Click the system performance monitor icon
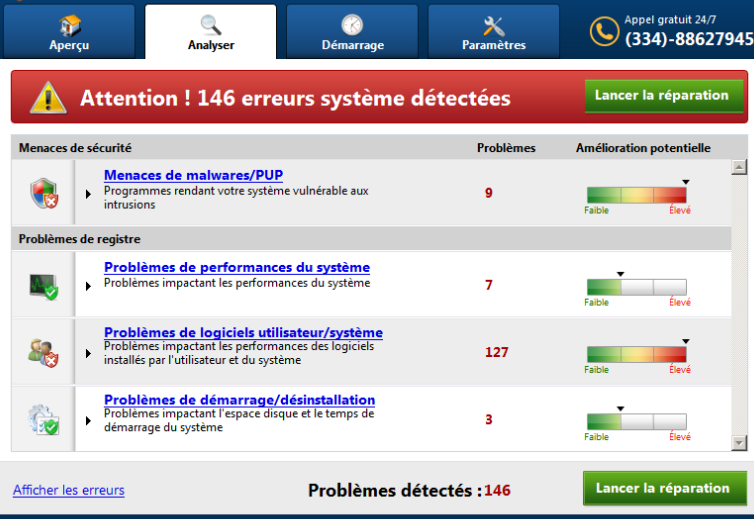The height and width of the screenshot is (519, 755). tap(44, 286)
